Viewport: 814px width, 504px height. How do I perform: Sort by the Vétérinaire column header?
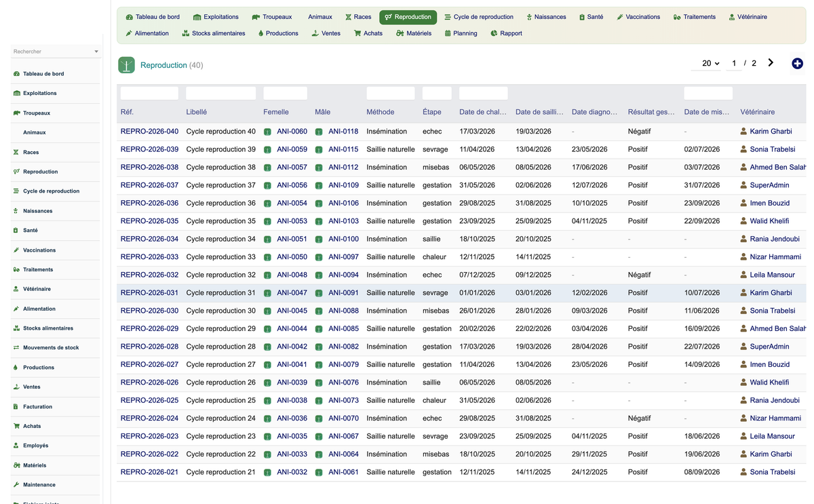(758, 112)
